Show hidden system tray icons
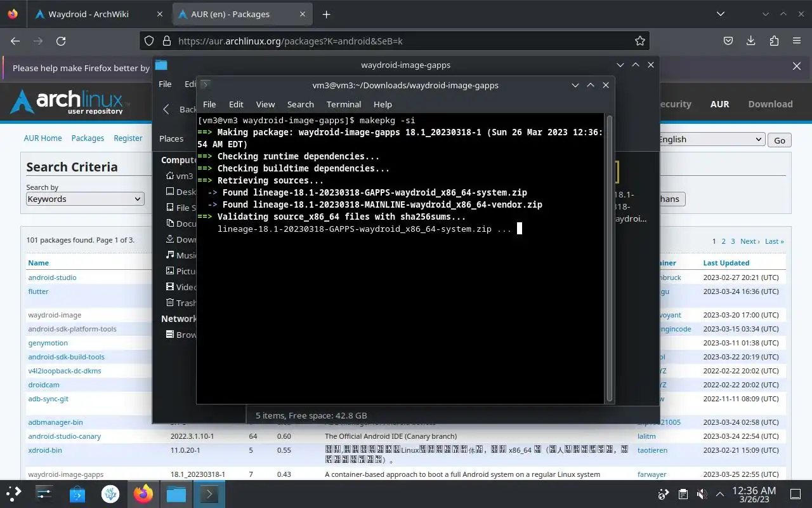 click(x=720, y=494)
